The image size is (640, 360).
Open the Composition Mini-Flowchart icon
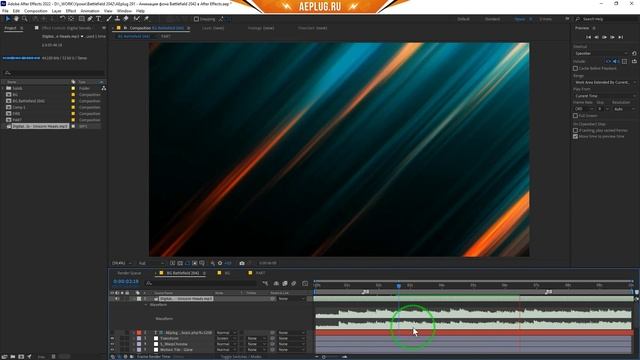pos(265,283)
